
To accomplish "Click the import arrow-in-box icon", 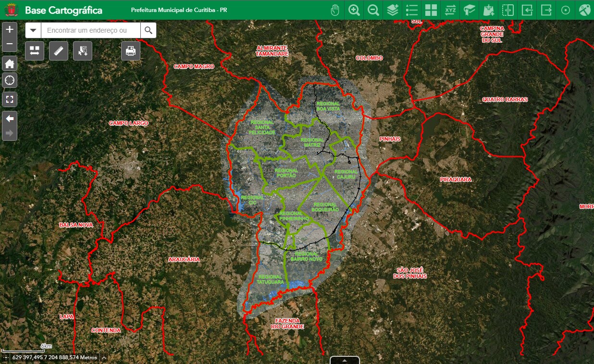I will point(527,10).
